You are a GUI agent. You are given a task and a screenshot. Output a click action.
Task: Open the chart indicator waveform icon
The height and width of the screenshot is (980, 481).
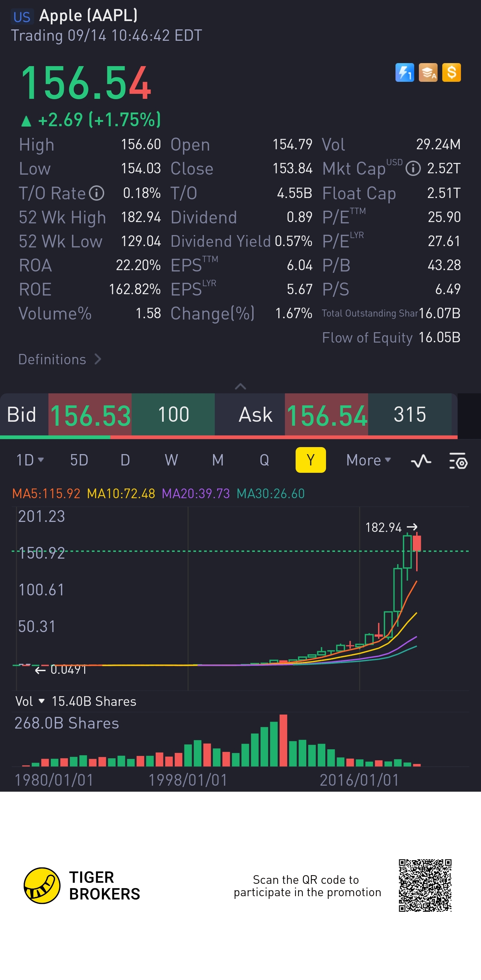tap(421, 461)
